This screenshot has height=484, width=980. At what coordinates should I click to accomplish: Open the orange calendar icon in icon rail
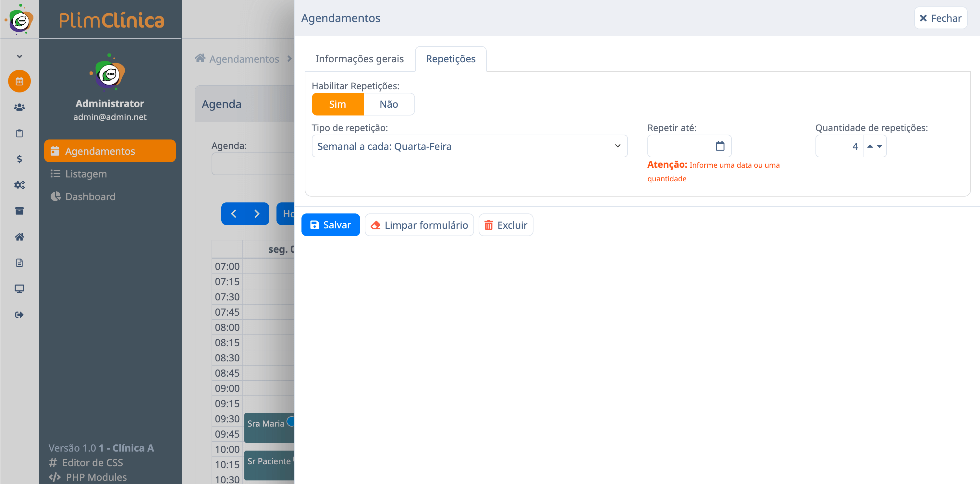point(19,81)
